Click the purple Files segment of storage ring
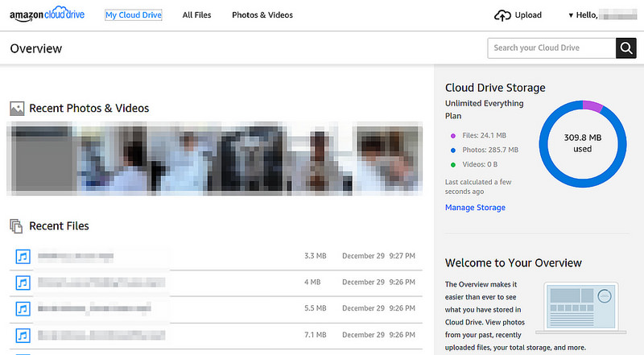644x355 pixels. [x=592, y=106]
